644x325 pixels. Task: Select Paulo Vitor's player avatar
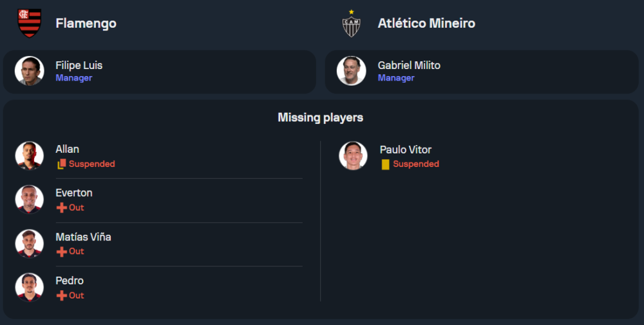[x=353, y=155]
